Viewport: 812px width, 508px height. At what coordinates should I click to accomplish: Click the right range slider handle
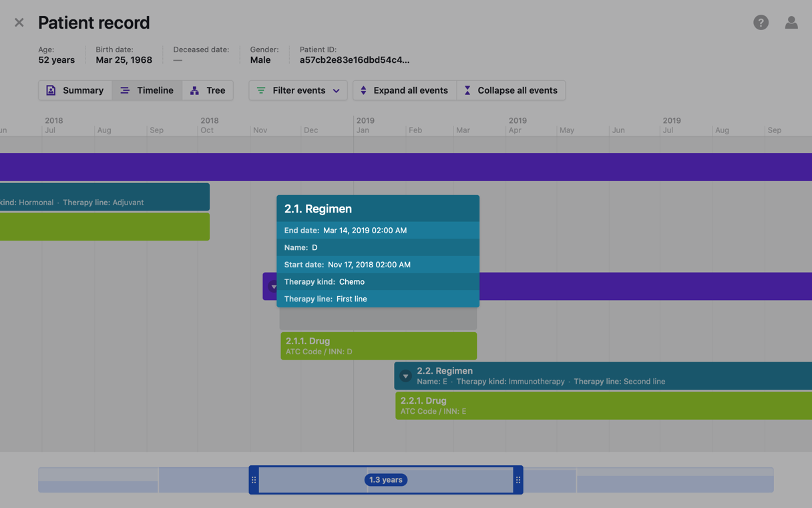518,480
